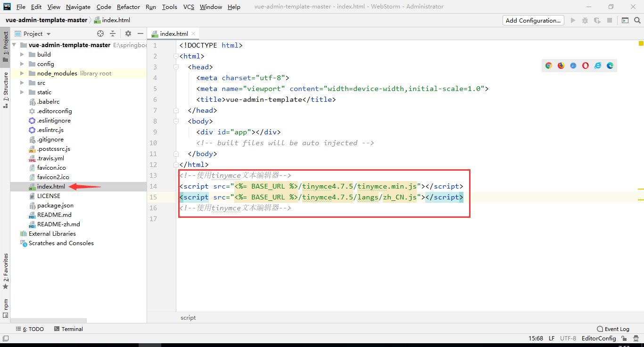Expand the node_modules folder
The image size is (644, 347).
tap(22, 73)
